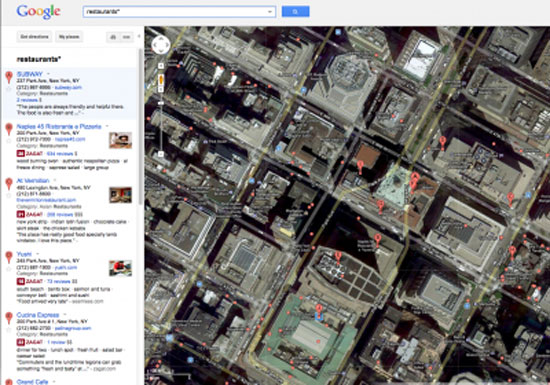Star the Yushi result

tap(9, 269)
